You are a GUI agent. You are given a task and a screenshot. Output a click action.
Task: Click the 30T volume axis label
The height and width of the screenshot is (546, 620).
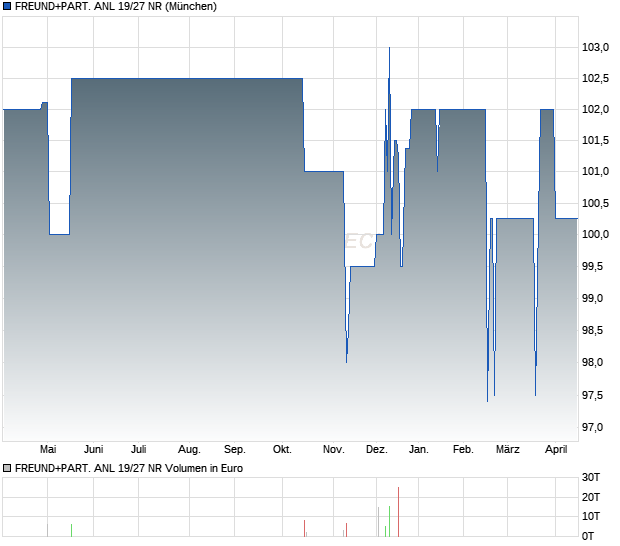point(591,478)
